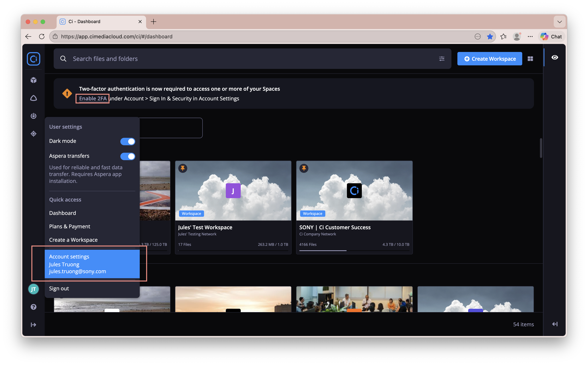This screenshot has width=588, height=365.
Task: Open the meeting room workspace thumbnail
Action: click(x=354, y=299)
